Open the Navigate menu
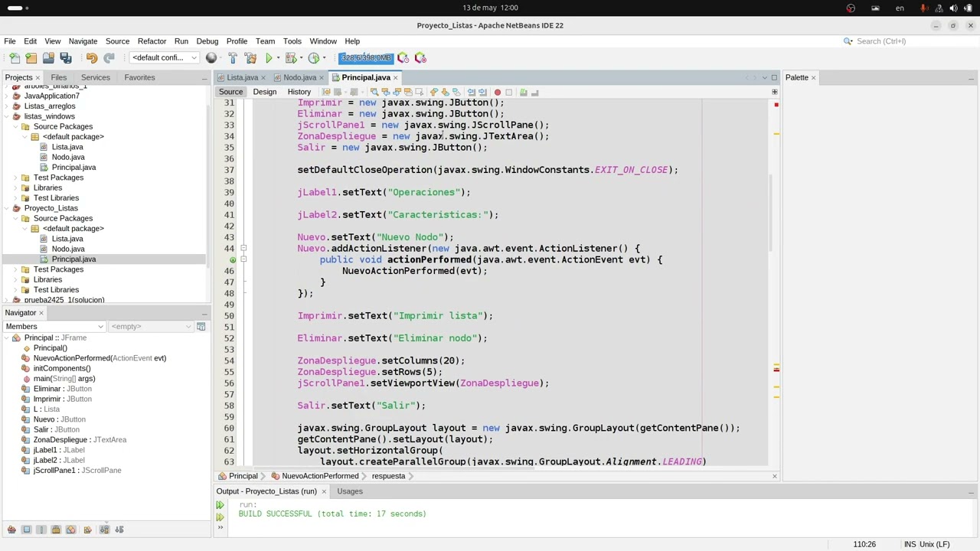 (83, 41)
